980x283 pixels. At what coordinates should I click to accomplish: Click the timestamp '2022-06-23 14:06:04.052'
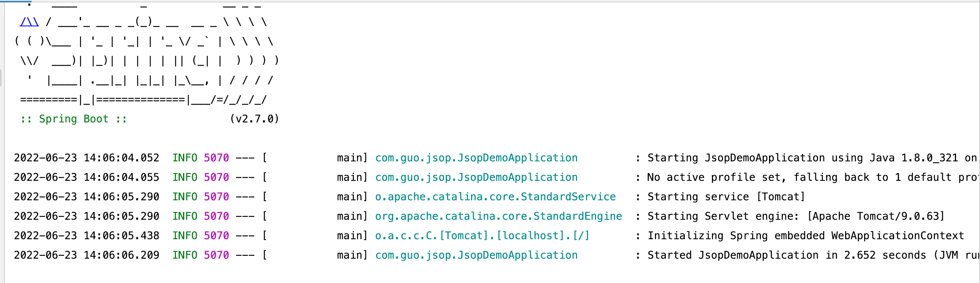(87, 158)
